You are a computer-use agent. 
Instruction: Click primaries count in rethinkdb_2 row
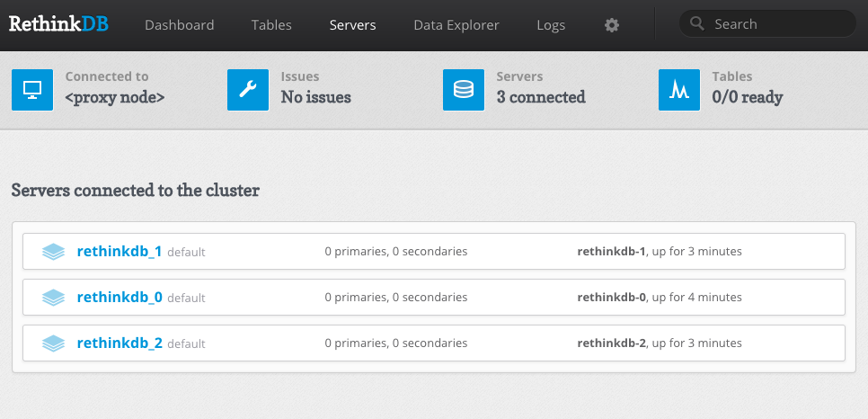(395, 343)
